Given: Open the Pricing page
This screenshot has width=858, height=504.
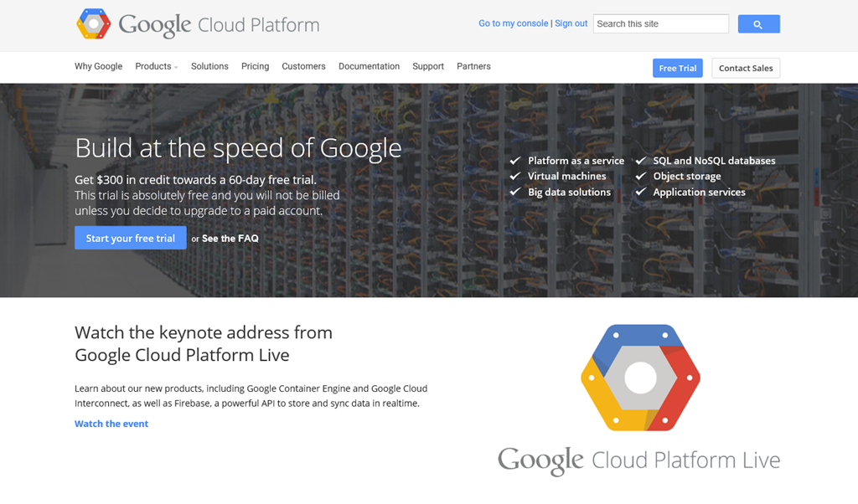Looking at the screenshot, I should pyautogui.click(x=255, y=66).
